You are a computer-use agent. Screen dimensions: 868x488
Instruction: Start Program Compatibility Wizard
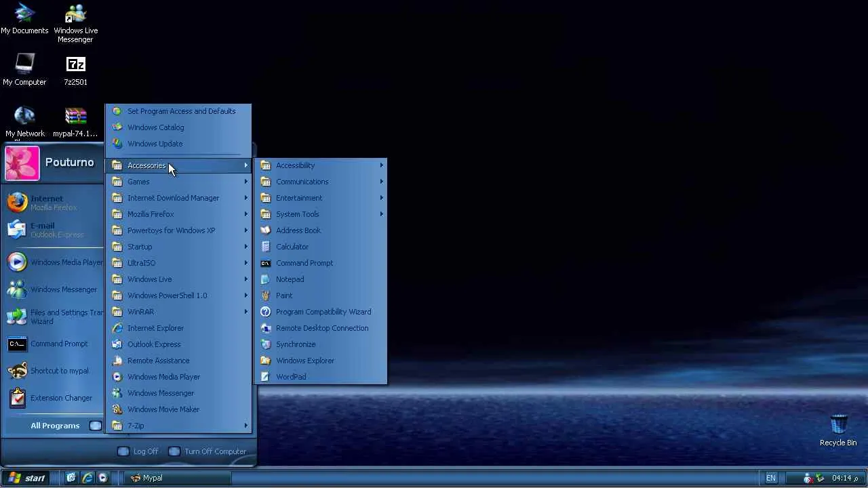[321, 312]
